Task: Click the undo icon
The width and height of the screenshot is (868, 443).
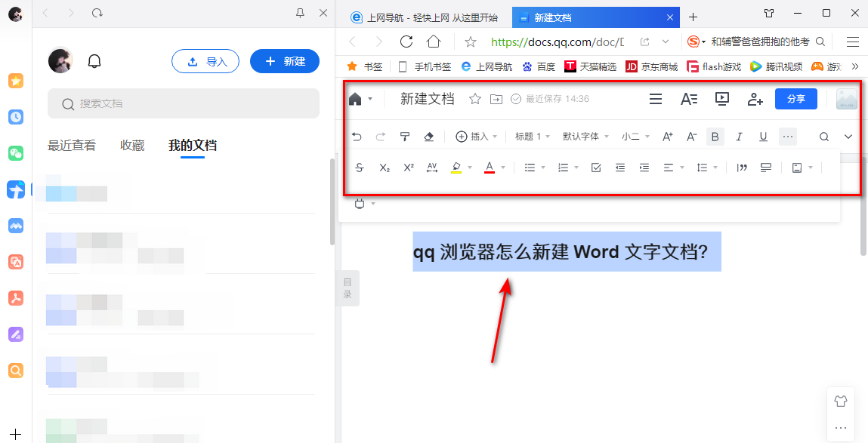Action: [x=357, y=136]
